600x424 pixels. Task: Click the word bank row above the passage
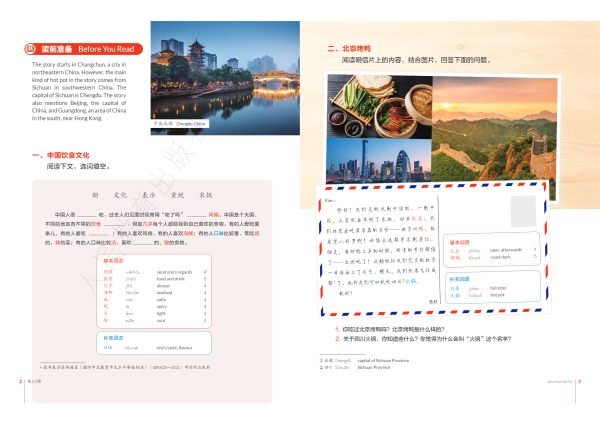(152, 194)
